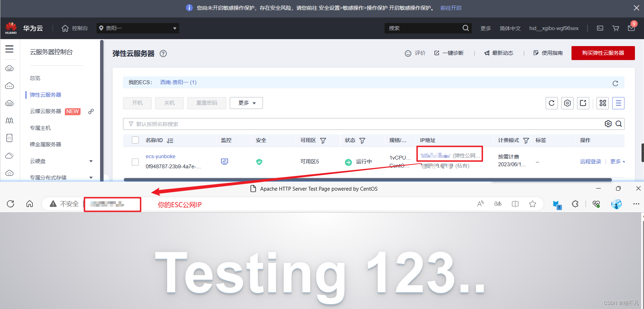The height and width of the screenshot is (309, 644).
Task: Open 云耀云服务器 in the left menu
Action: (x=45, y=111)
